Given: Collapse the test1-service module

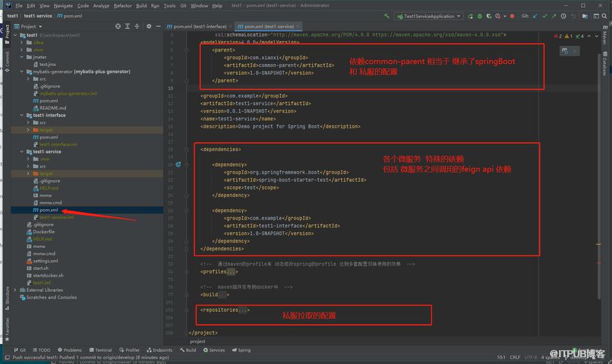Looking at the screenshot, I should click(x=22, y=152).
